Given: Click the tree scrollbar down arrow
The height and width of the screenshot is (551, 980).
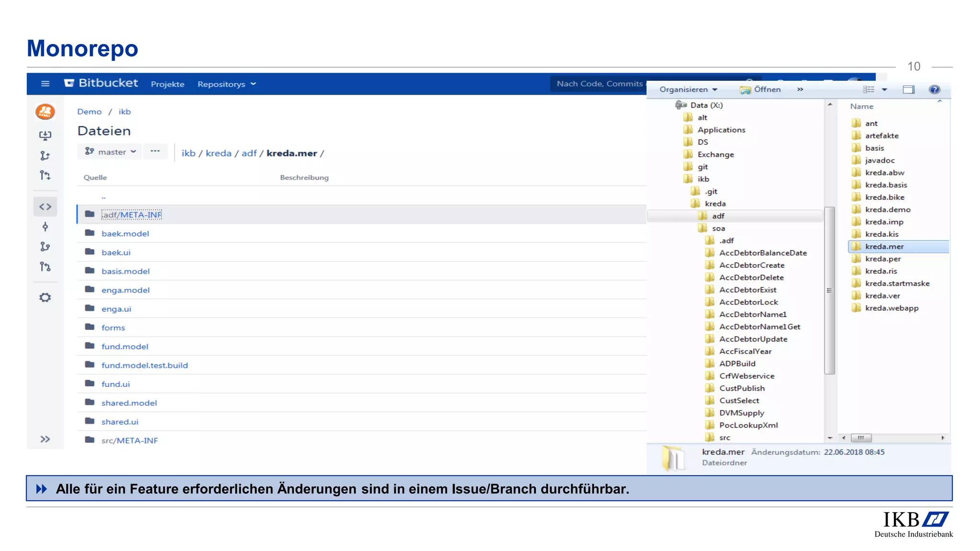Looking at the screenshot, I should coord(830,438).
